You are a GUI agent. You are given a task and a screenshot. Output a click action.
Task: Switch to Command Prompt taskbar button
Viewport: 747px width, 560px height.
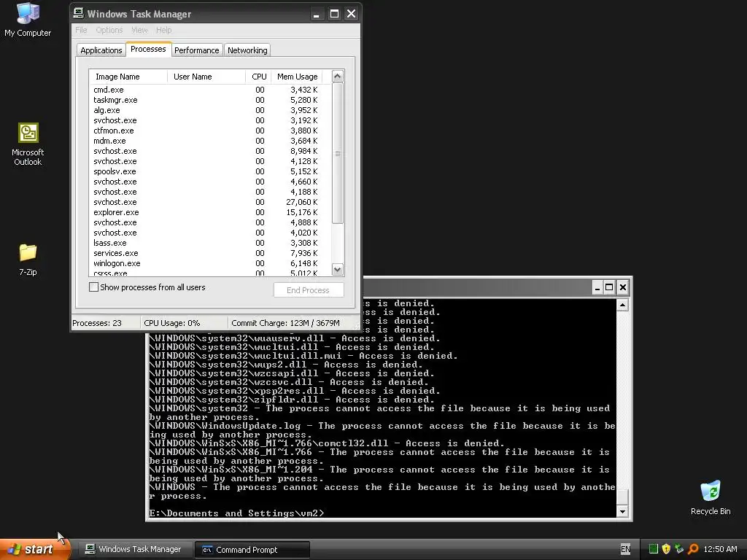pos(252,550)
